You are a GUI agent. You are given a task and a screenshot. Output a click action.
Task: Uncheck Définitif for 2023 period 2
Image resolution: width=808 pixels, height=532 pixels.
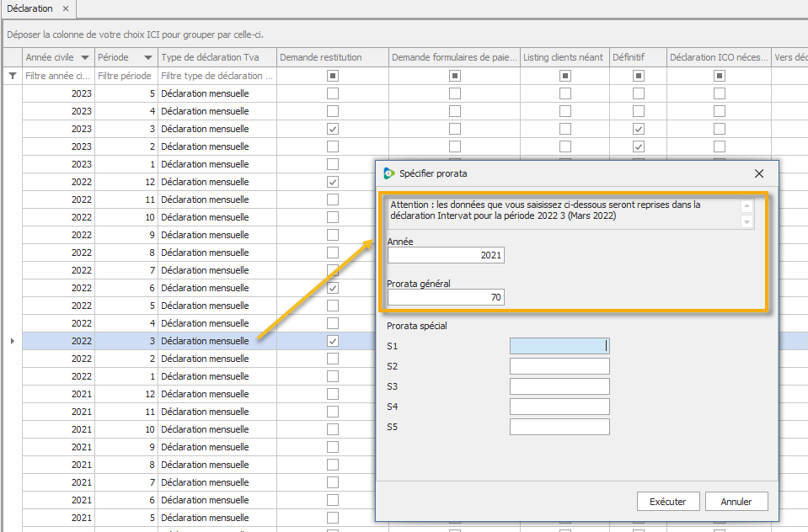pos(639,146)
